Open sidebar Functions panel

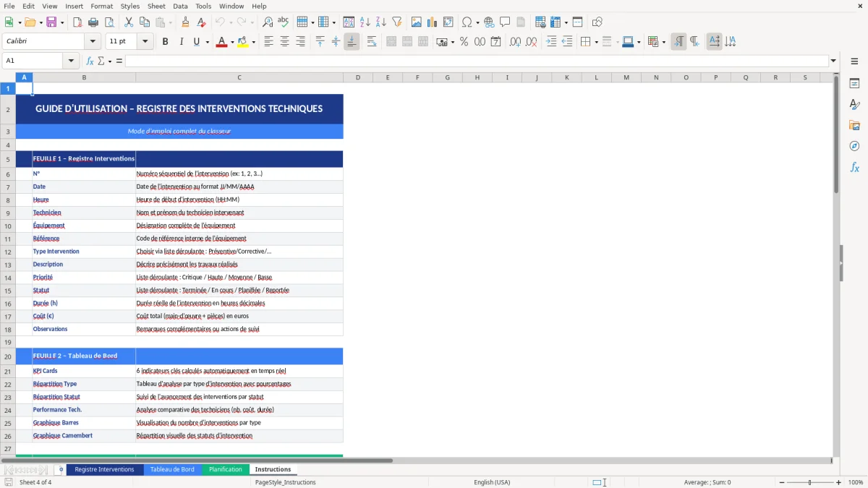click(x=854, y=168)
